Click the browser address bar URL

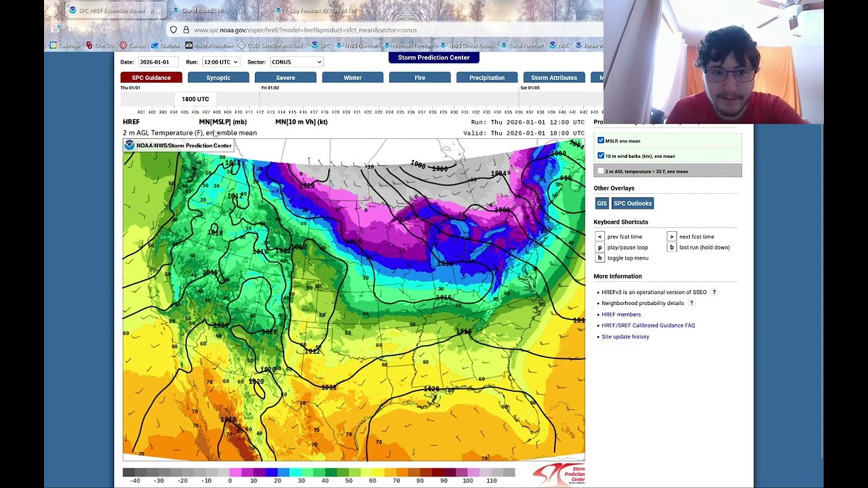[305, 30]
